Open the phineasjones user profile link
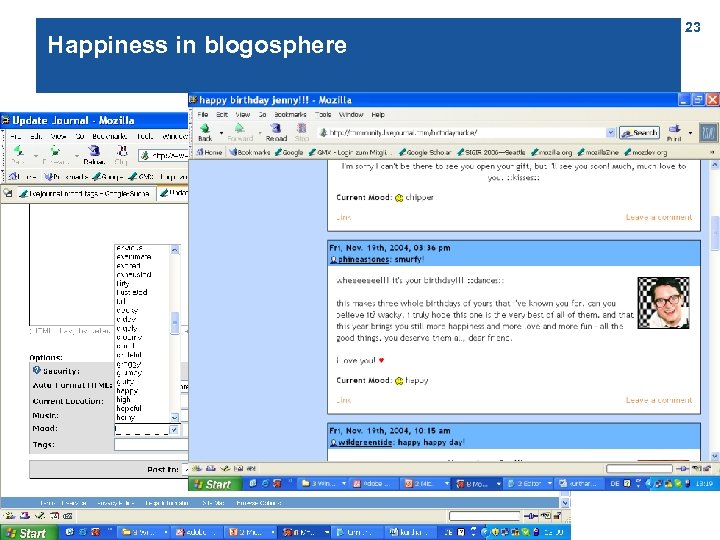Image resolution: width=720 pixels, height=540 pixels. [363, 259]
